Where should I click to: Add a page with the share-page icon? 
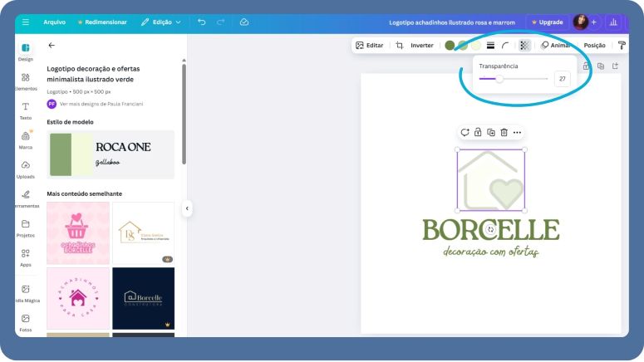(x=615, y=66)
